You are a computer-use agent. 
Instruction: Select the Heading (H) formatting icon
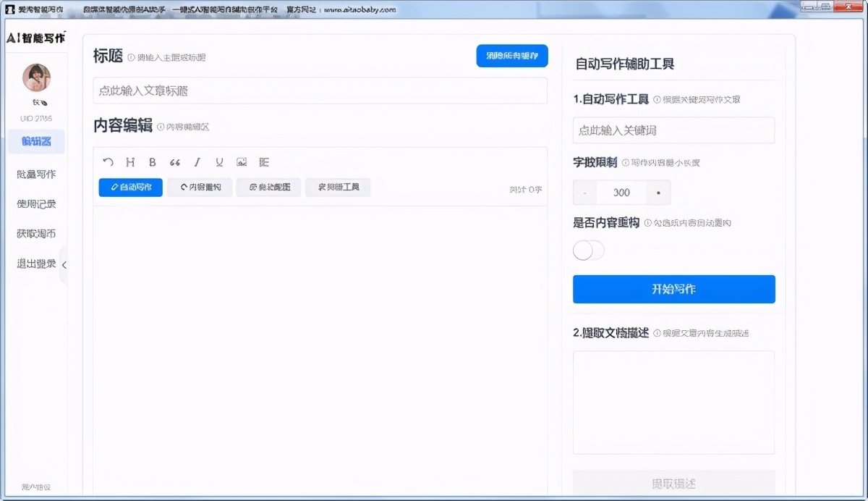[x=130, y=162]
